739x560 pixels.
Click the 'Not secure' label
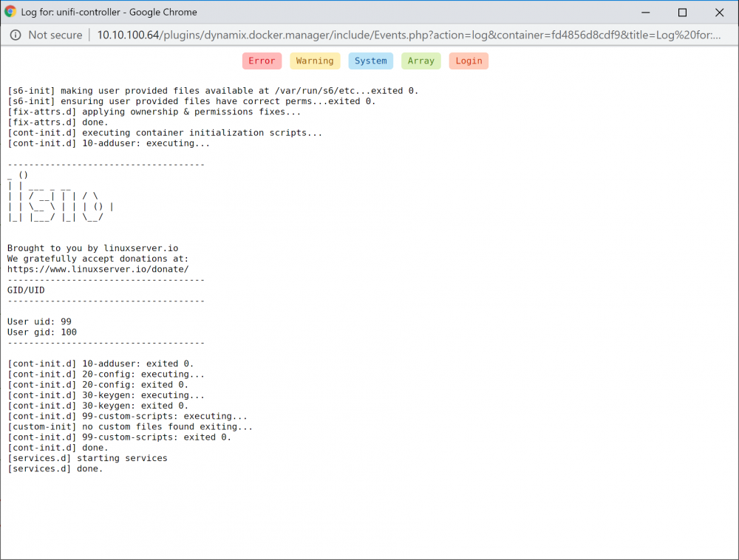55,35
